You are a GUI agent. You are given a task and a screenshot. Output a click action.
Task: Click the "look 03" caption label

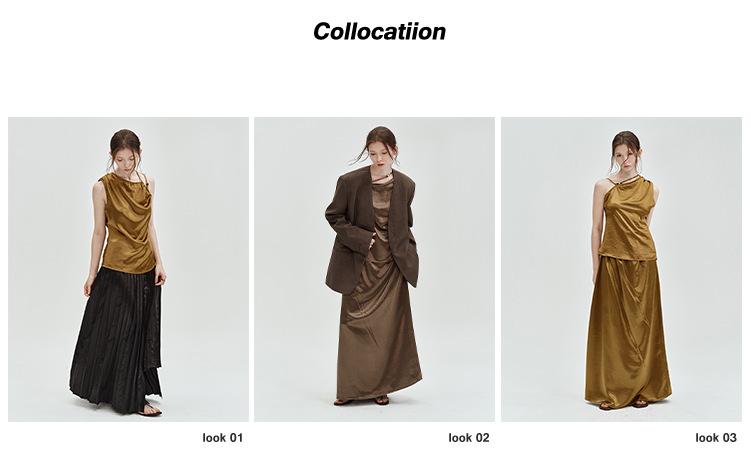click(x=716, y=438)
